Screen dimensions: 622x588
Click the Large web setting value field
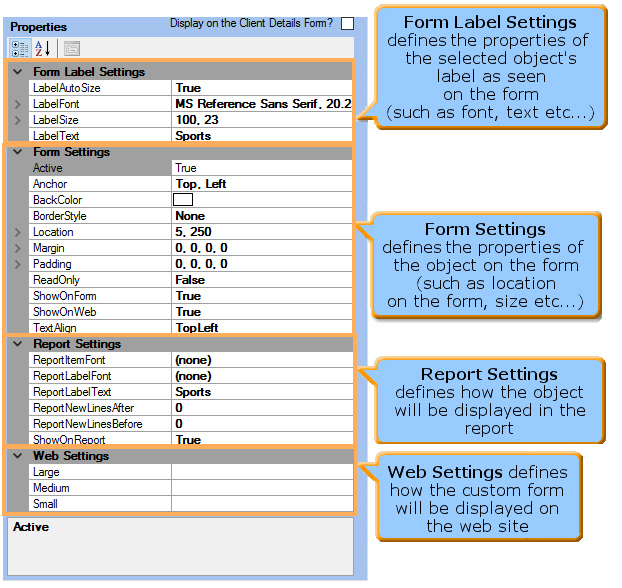click(260, 472)
